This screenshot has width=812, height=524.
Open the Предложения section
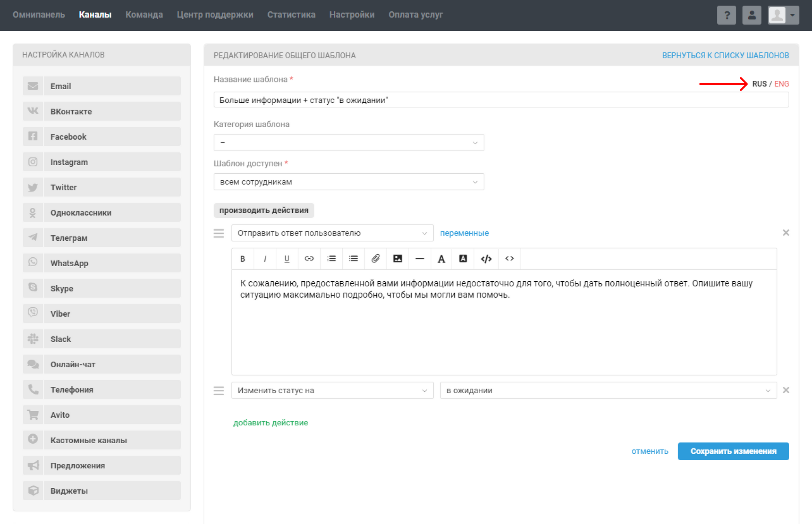click(101, 466)
